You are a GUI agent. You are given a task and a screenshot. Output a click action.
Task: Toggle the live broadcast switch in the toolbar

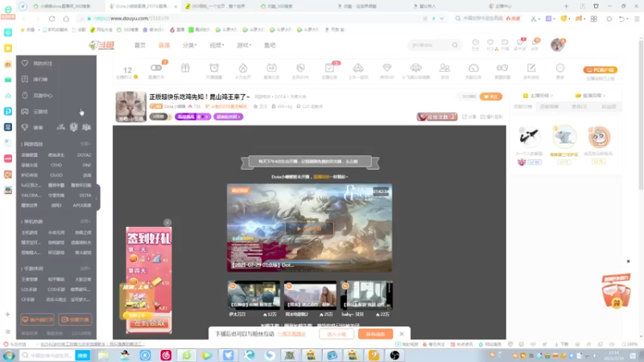point(156,68)
